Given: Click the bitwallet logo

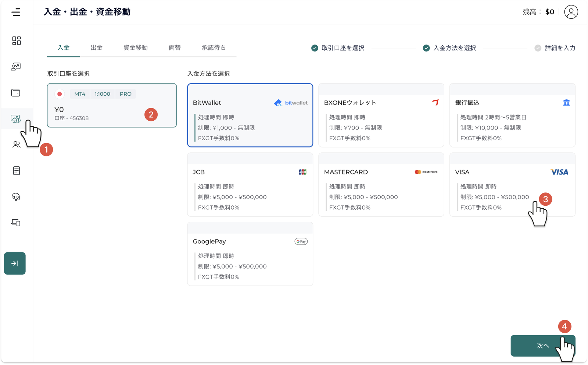Looking at the screenshot, I should tap(291, 103).
